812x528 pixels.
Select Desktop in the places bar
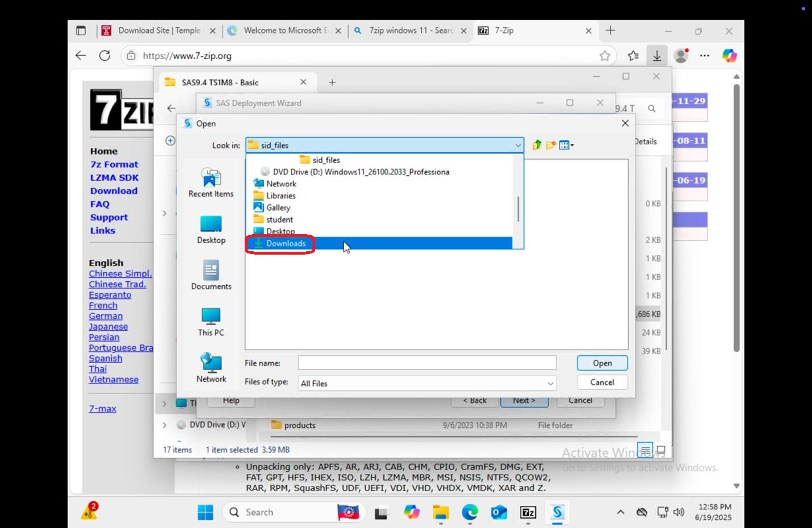(x=211, y=230)
